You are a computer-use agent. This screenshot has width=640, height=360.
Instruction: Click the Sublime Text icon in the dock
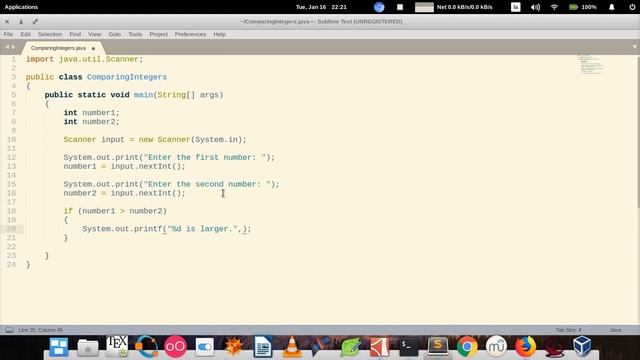coord(438,347)
